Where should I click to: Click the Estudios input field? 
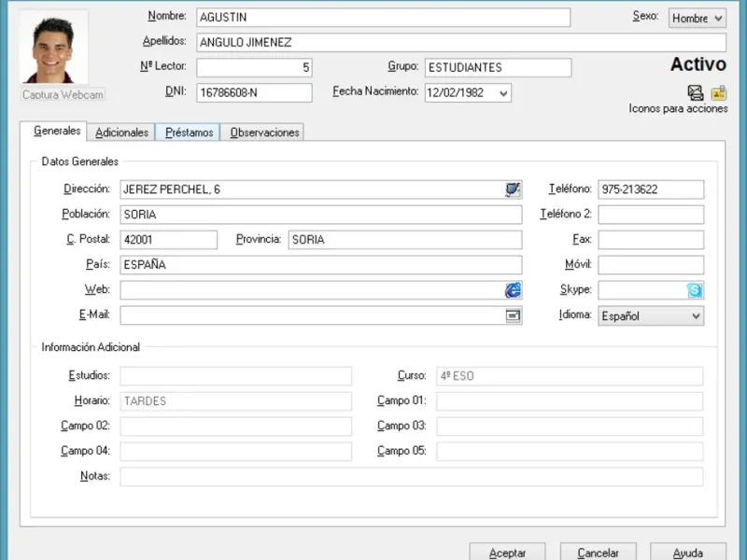pos(236,376)
